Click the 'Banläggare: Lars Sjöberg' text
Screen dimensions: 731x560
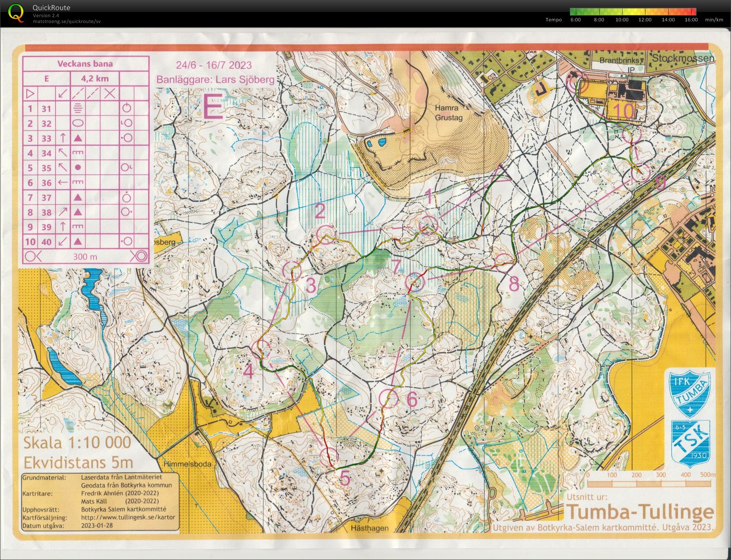click(x=215, y=80)
